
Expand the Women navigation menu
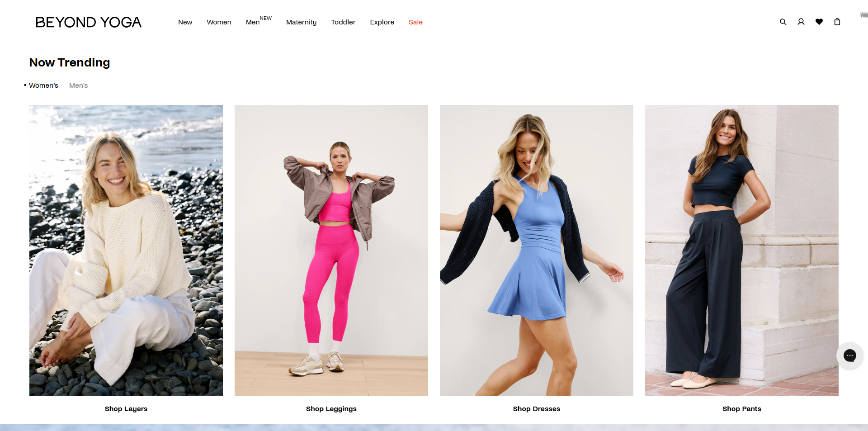pos(219,22)
